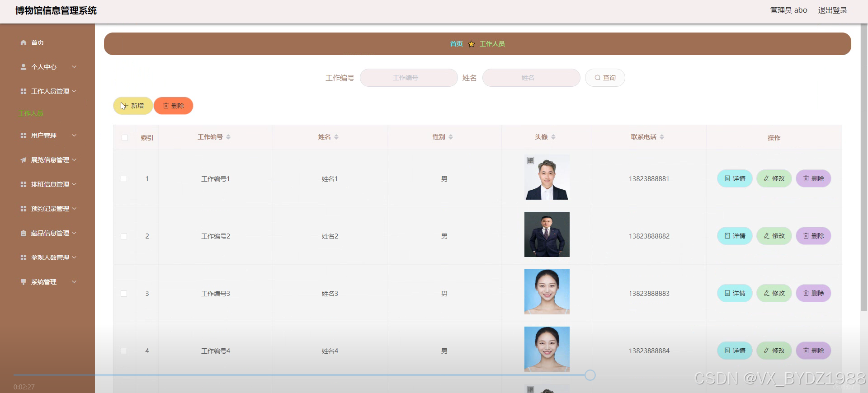The image size is (868, 393).
Task: Click the star icon in the breadcrumb bar
Action: [x=471, y=44]
